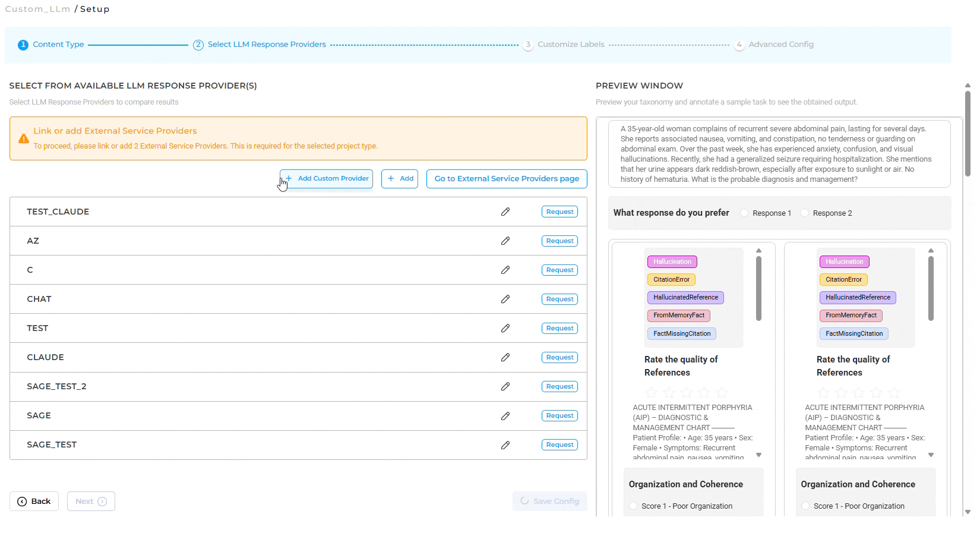Click the edit pencil icon for TEST_CLAUDE

pos(505,212)
